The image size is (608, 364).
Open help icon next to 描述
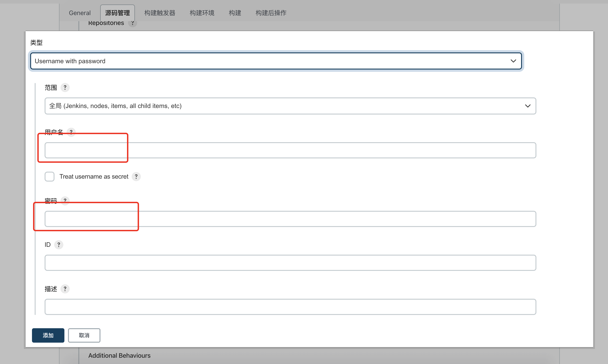tap(65, 289)
